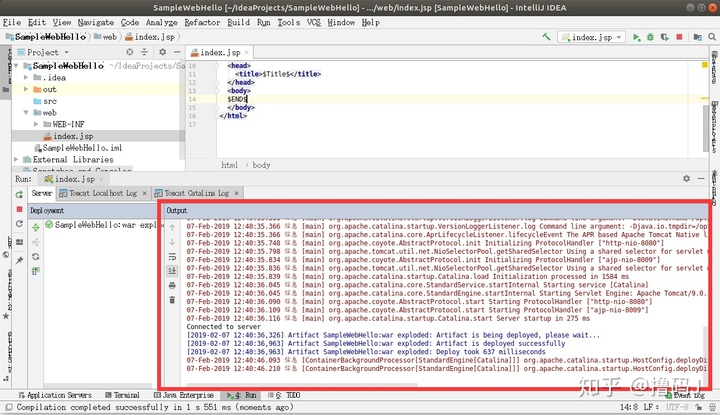The height and width of the screenshot is (415, 720).
Task: Click the 4: Run tool window button
Action: 242,395
